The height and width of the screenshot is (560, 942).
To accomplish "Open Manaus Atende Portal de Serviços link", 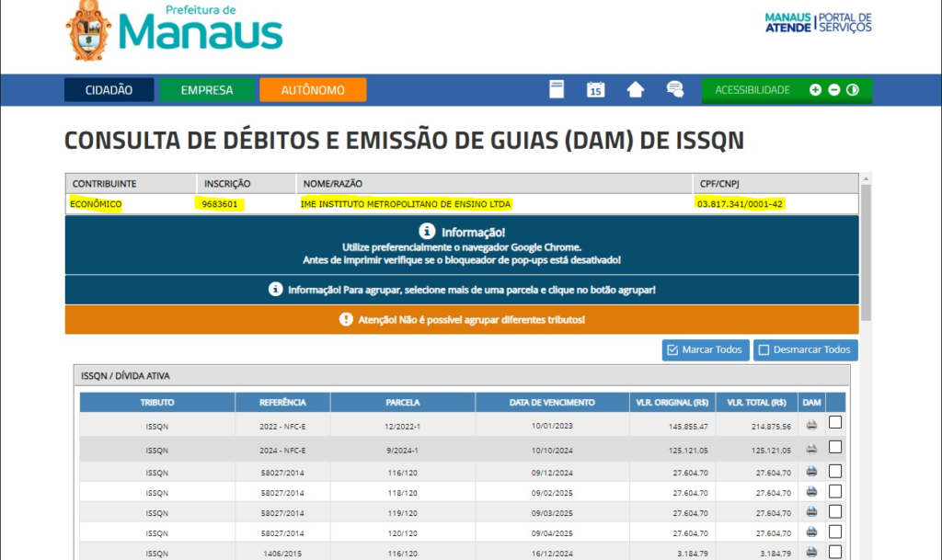I will [x=818, y=22].
